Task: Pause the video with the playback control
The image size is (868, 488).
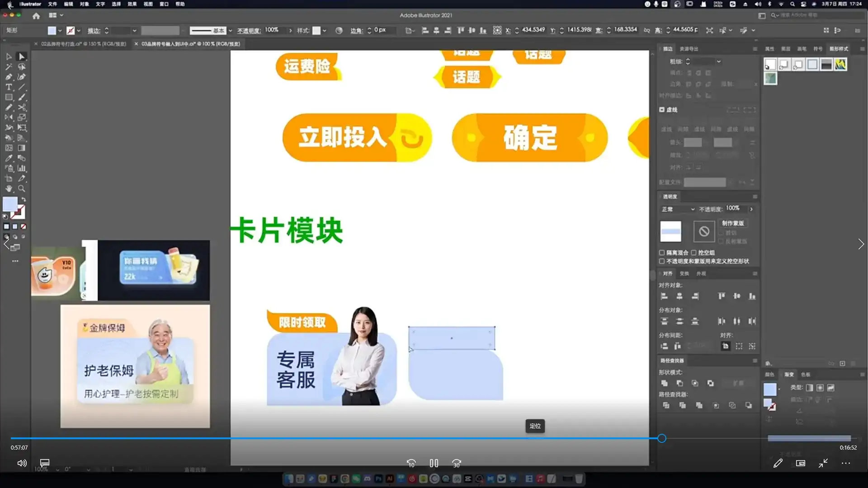Action: pyautogui.click(x=434, y=463)
